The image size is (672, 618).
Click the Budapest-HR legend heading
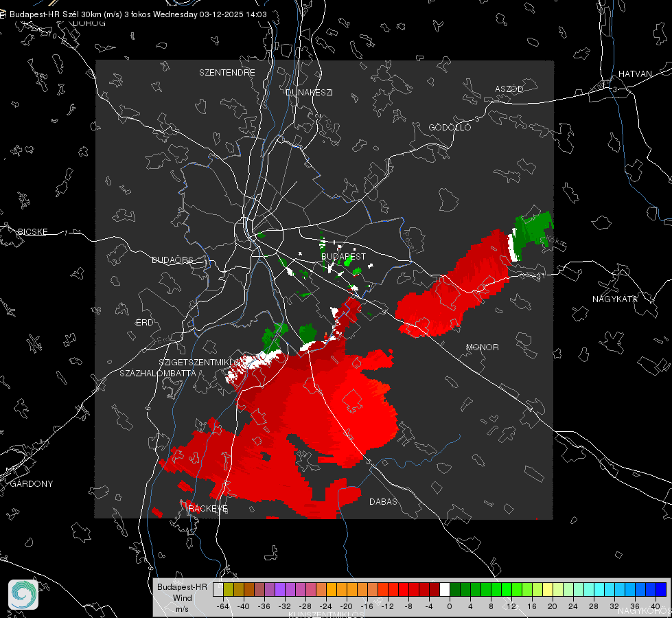182,587
